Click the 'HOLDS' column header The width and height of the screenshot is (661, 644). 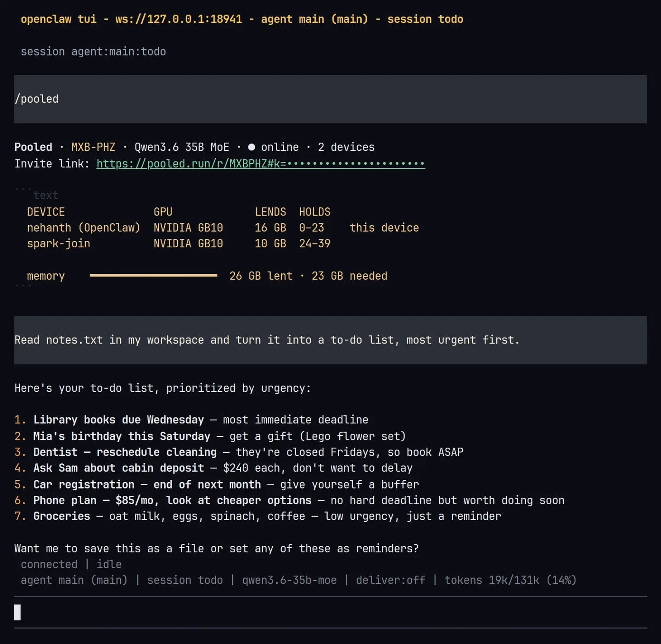315,212
